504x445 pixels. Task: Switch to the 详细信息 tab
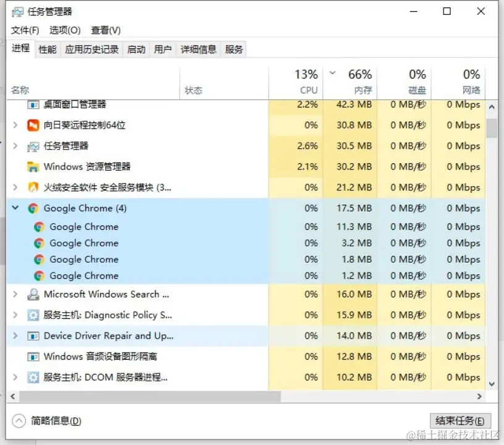coord(198,49)
